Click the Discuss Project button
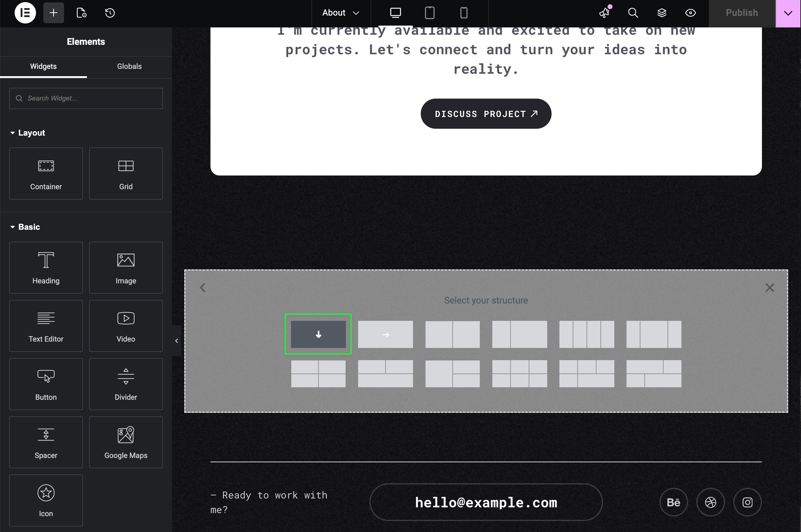Viewport: 801px width, 532px height. point(486,114)
